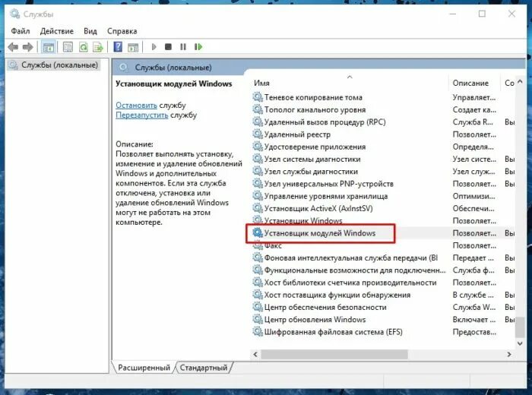Click gear icon of Тополог канального уровня
The image size is (532, 395).
click(258, 109)
